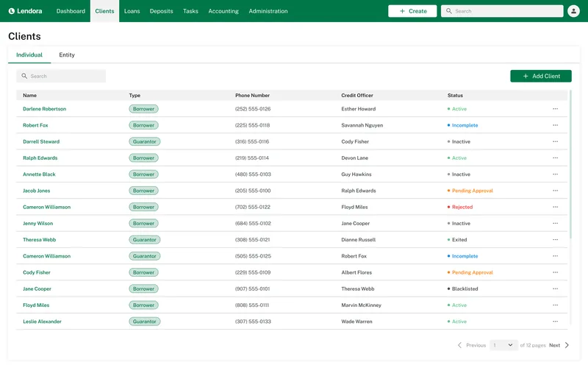Viewport: 588px width, 368px height.
Task: Open client Darlene Robertson
Action: [x=44, y=109]
